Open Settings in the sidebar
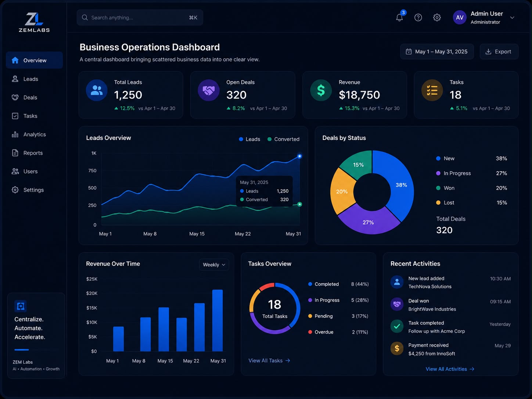 click(34, 190)
